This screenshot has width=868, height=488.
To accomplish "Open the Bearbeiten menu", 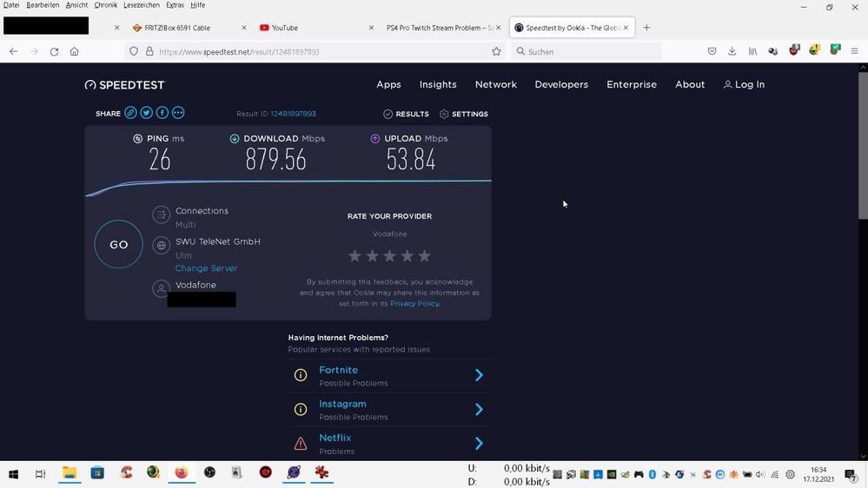I will (x=43, y=5).
